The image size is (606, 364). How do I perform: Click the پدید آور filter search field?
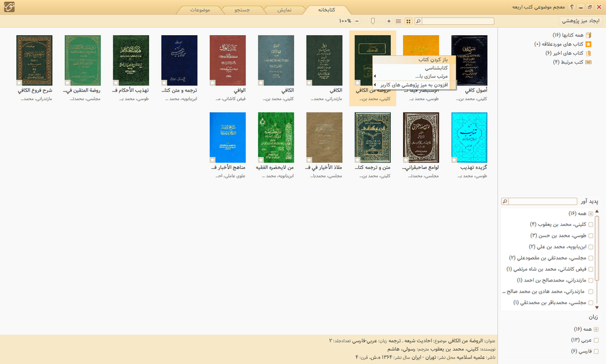tap(542, 201)
